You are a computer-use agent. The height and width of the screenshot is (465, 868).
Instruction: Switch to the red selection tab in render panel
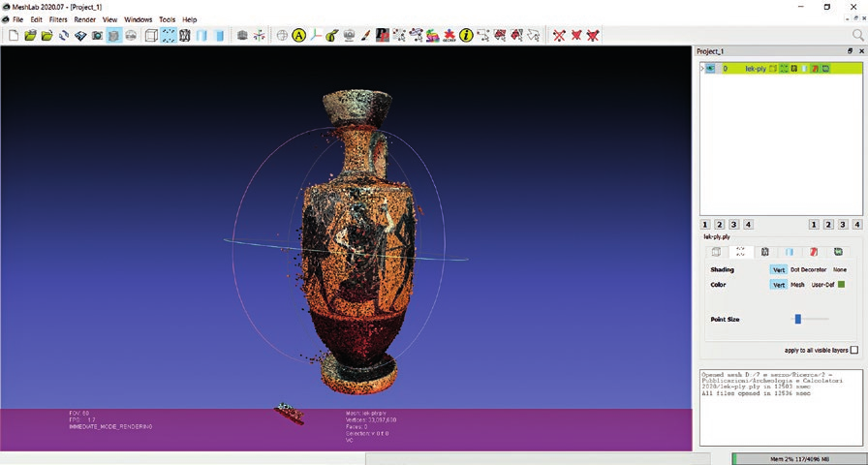pos(814,252)
